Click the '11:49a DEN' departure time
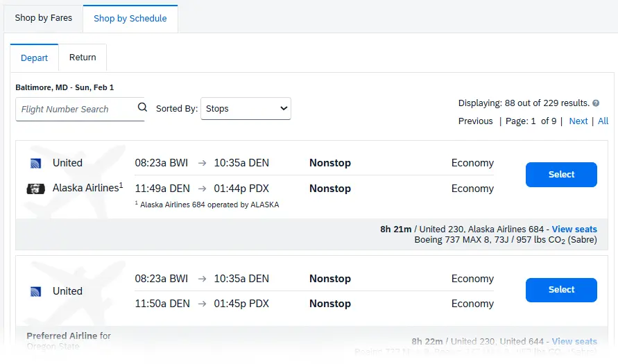Image resolution: width=618 pixels, height=364 pixels. point(162,189)
